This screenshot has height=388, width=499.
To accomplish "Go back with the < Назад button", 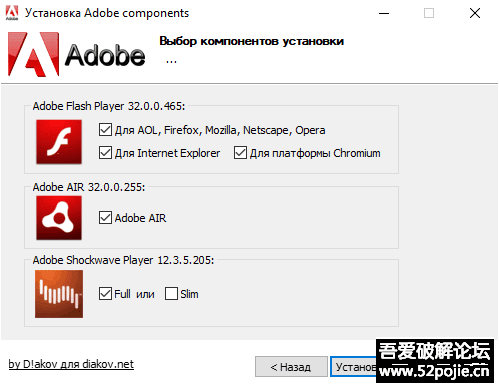I will [x=291, y=367].
